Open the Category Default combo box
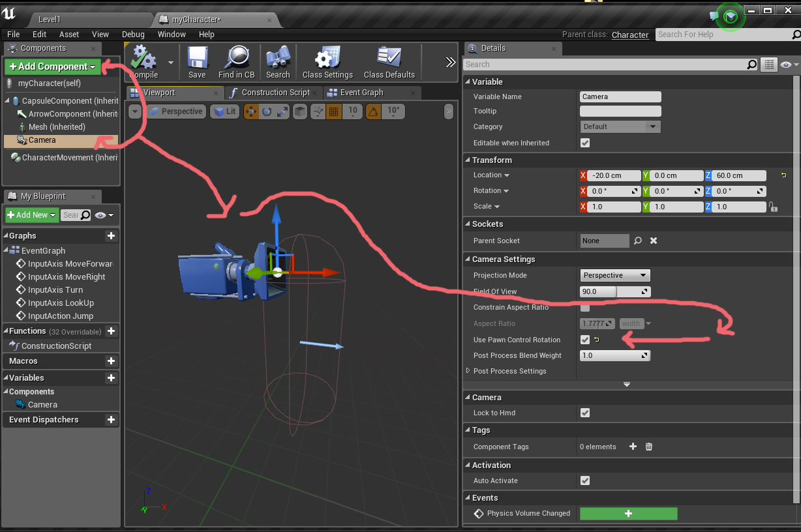 tap(620, 126)
